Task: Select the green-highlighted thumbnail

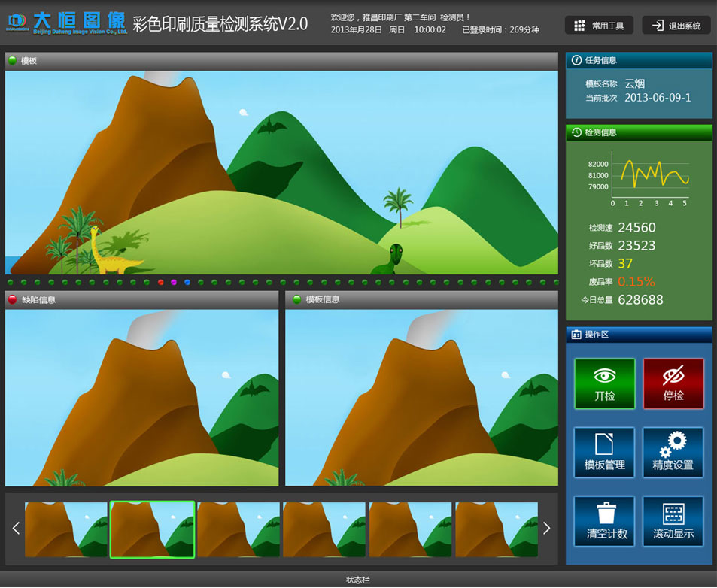Action: coord(153,529)
